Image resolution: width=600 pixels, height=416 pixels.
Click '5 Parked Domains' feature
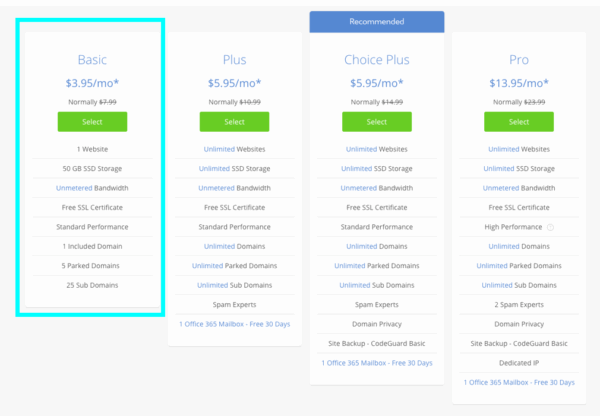(x=91, y=266)
